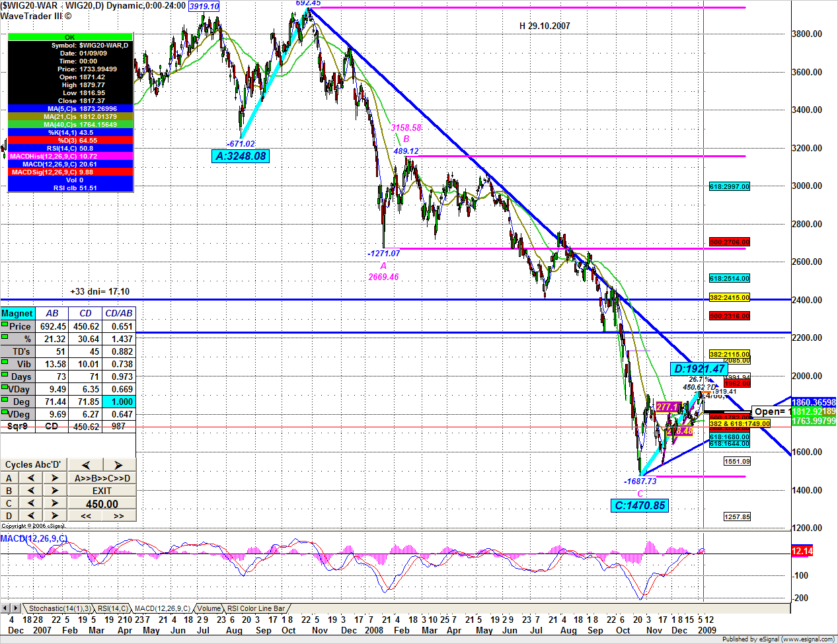Click the green OK status bar
Viewport: 838px width, 644px height.
tap(70, 37)
